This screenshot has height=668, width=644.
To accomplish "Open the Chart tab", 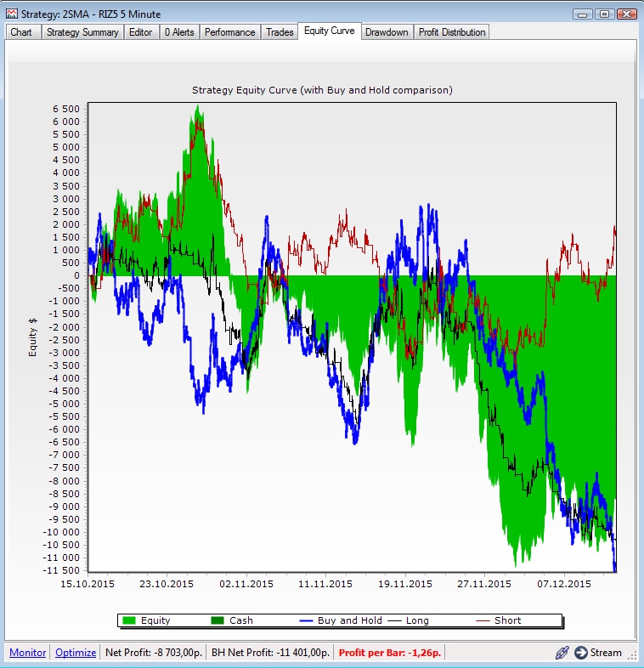I will point(22,32).
